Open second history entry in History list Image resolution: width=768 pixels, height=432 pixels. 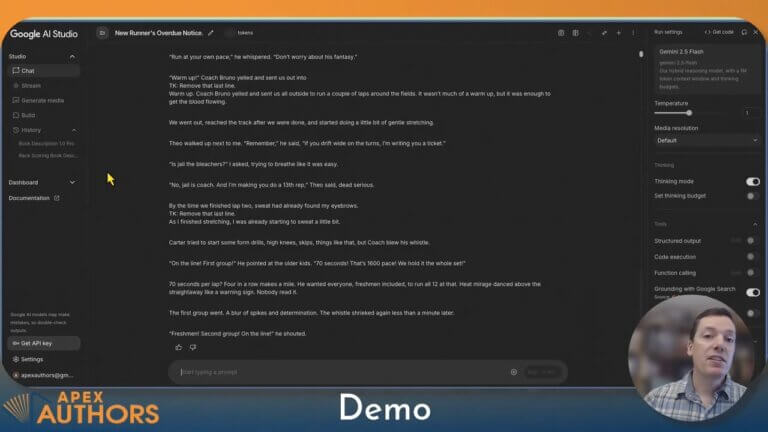(x=48, y=156)
